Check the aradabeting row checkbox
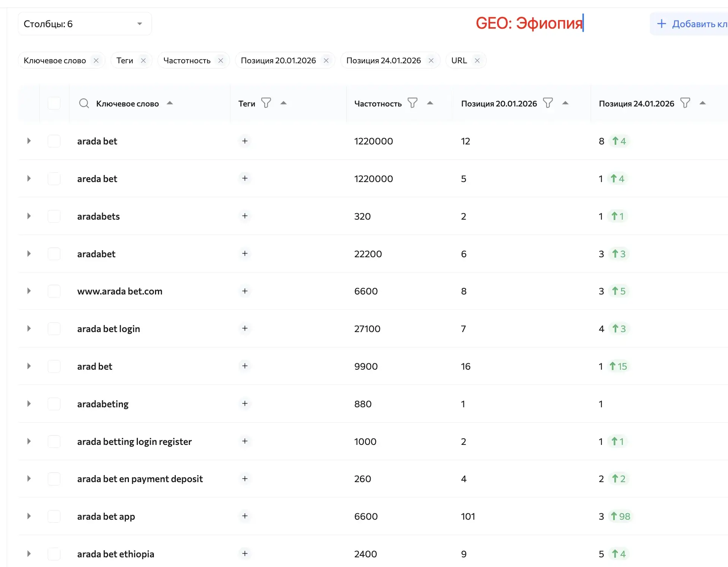This screenshot has height=567, width=728. (54, 404)
